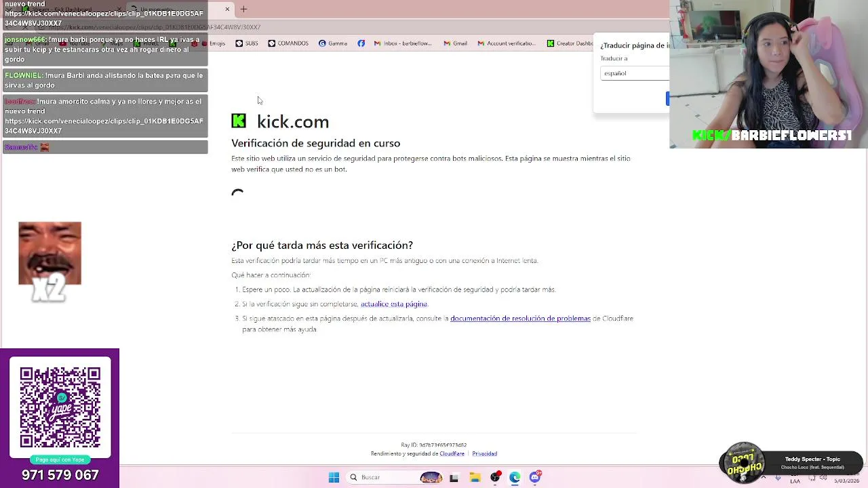Click the ¿Por qué tarda más esta verificación? heading

[x=322, y=245]
